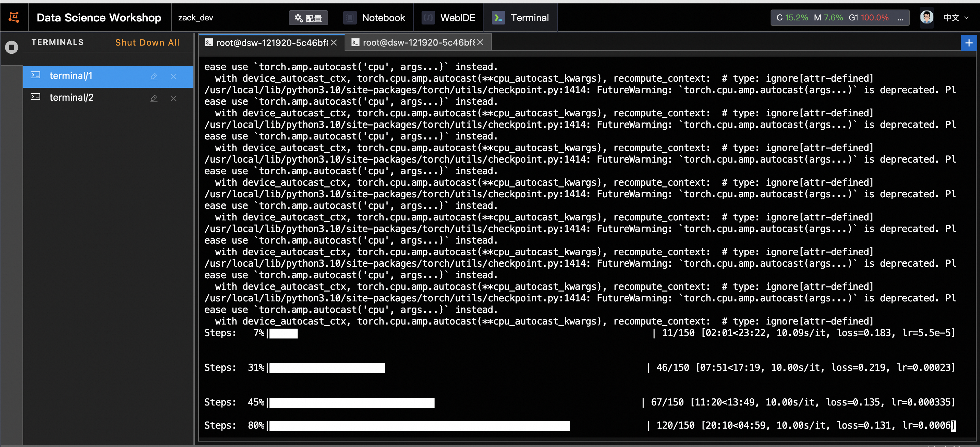Image resolution: width=980 pixels, height=447 pixels.
Task: Click the rename pencil icon for terminal/1
Action: click(x=154, y=77)
